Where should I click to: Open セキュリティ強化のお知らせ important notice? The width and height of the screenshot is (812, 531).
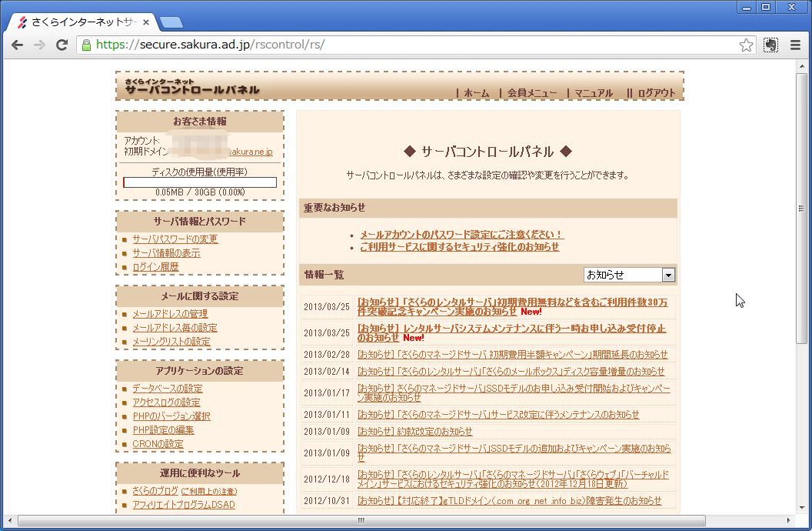pos(459,247)
